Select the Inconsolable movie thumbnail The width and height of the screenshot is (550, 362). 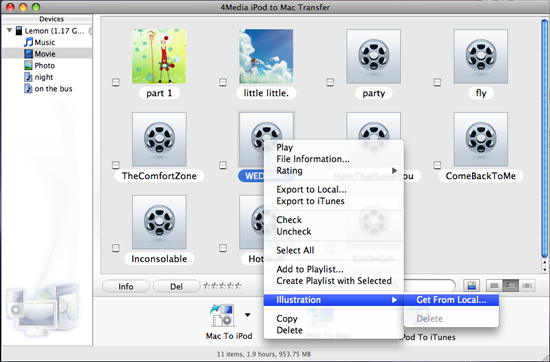click(159, 222)
